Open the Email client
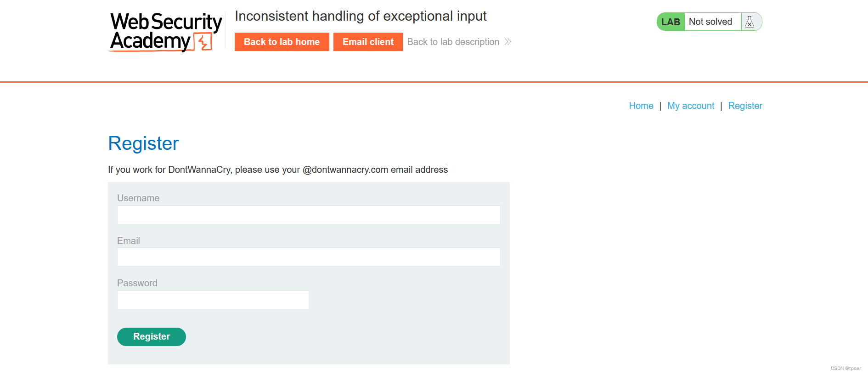The height and width of the screenshot is (375, 868). pyautogui.click(x=368, y=42)
